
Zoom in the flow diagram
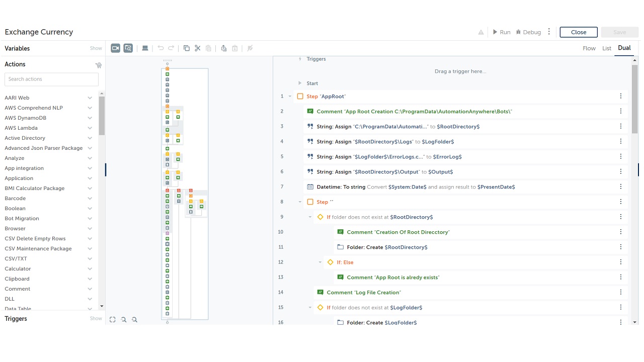(x=134, y=319)
